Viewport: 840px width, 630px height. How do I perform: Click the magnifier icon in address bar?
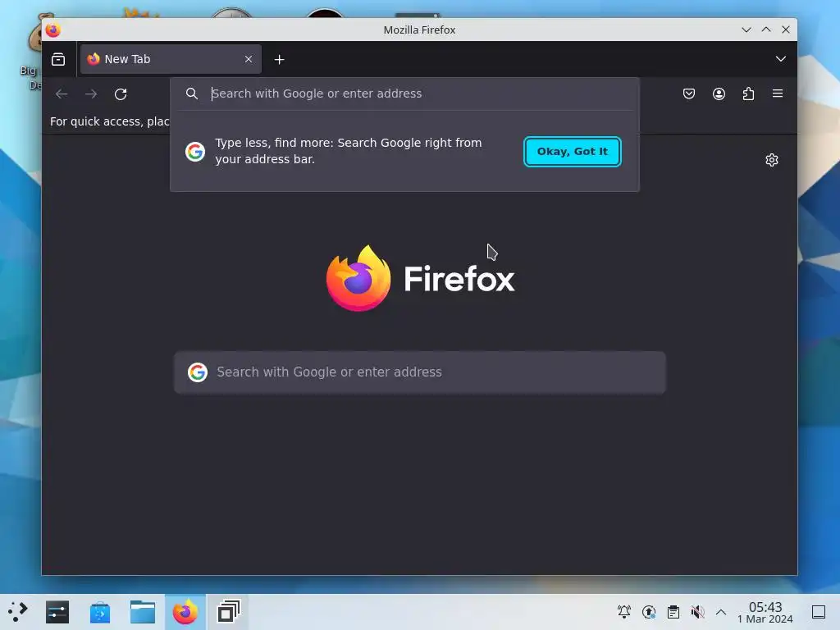[192, 94]
